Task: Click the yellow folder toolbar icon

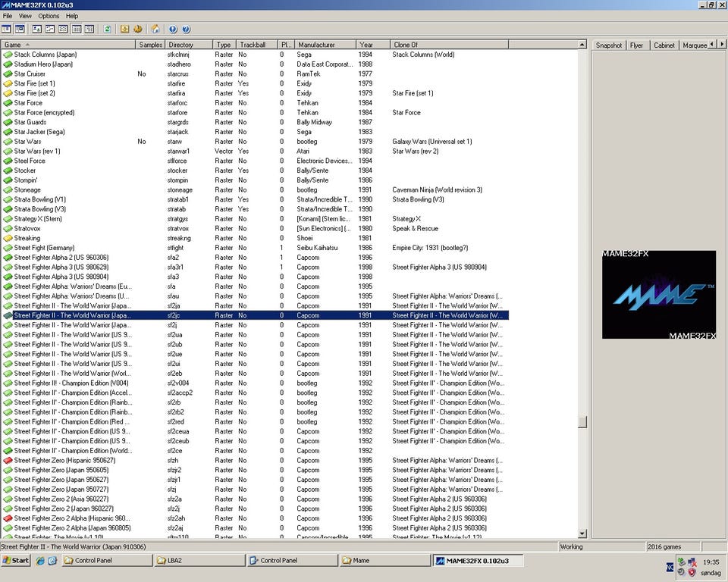Action: click(x=124, y=30)
